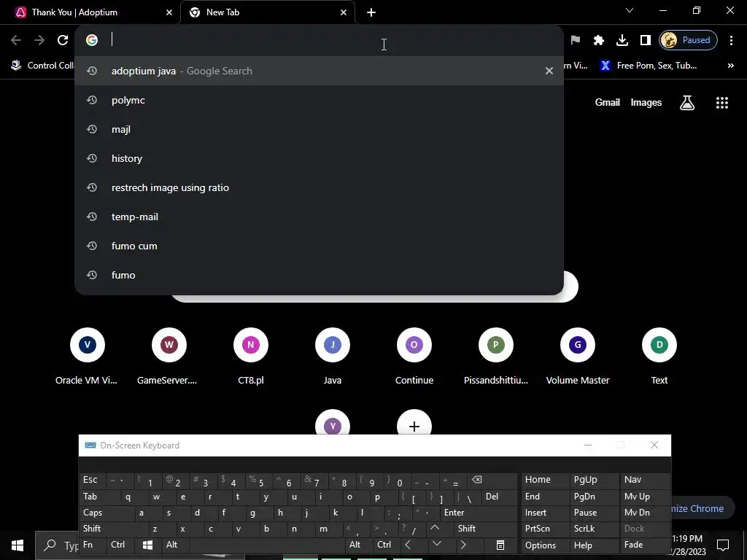Image resolution: width=747 pixels, height=560 pixels.
Task: Switch to the Thank You | Adoptium tab
Action: pyautogui.click(x=90, y=12)
